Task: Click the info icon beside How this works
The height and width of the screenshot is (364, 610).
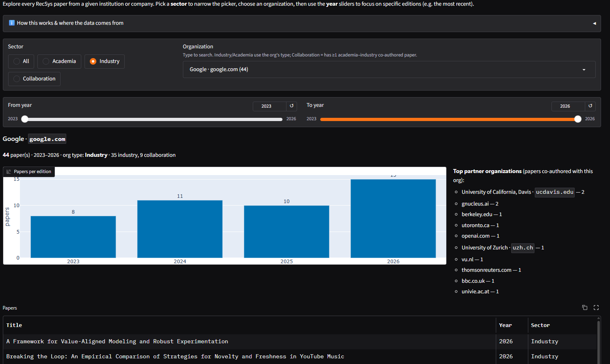Action: [x=12, y=23]
